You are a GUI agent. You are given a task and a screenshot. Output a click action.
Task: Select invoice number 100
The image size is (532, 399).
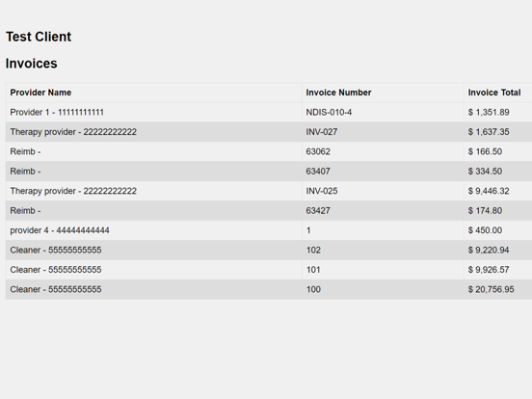pyautogui.click(x=313, y=289)
